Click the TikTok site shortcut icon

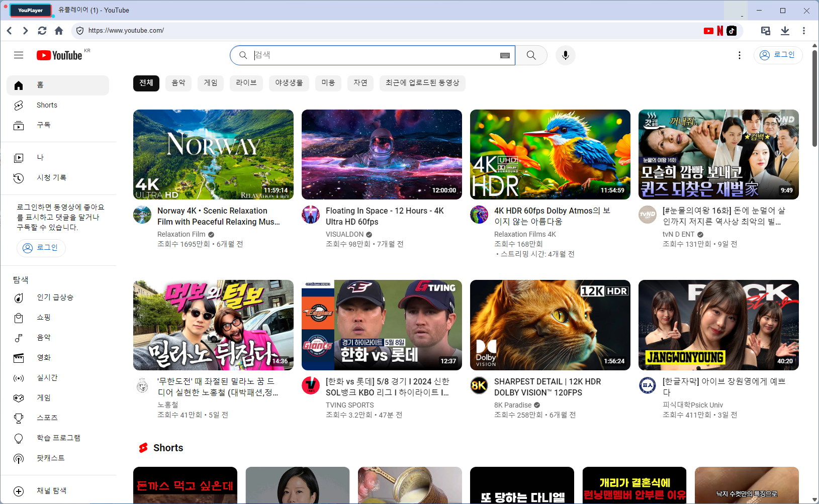[732, 31]
